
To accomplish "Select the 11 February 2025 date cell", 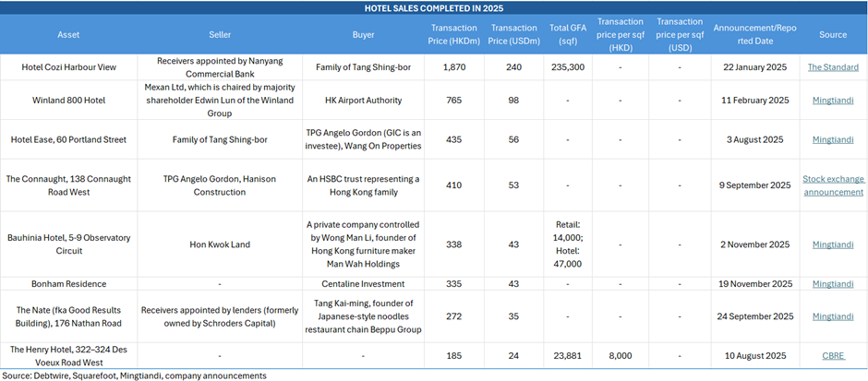I will [x=754, y=100].
